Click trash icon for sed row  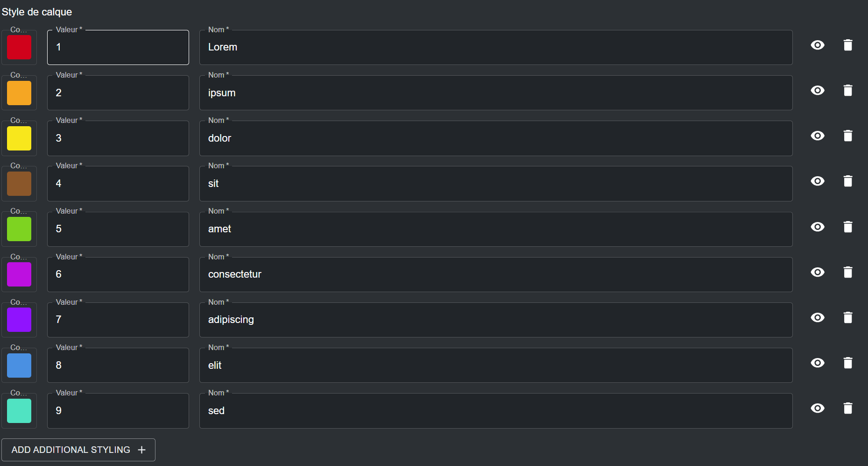pos(848,409)
